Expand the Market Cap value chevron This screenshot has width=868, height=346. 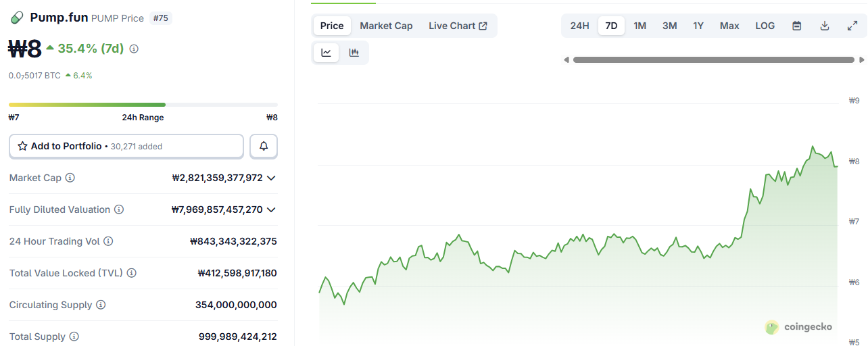coord(271,178)
